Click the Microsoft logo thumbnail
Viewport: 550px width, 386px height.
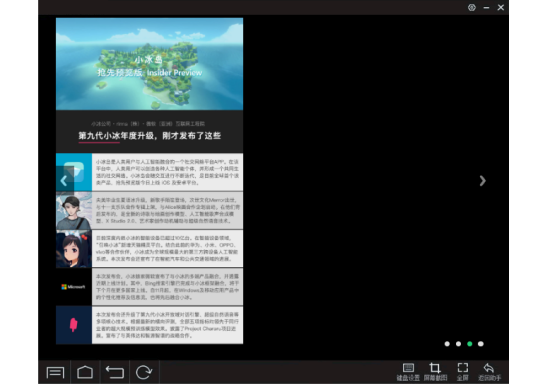[x=74, y=287]
